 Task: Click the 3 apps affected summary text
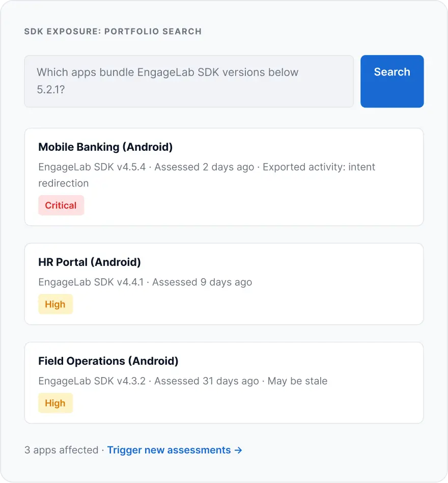[61, 450]
